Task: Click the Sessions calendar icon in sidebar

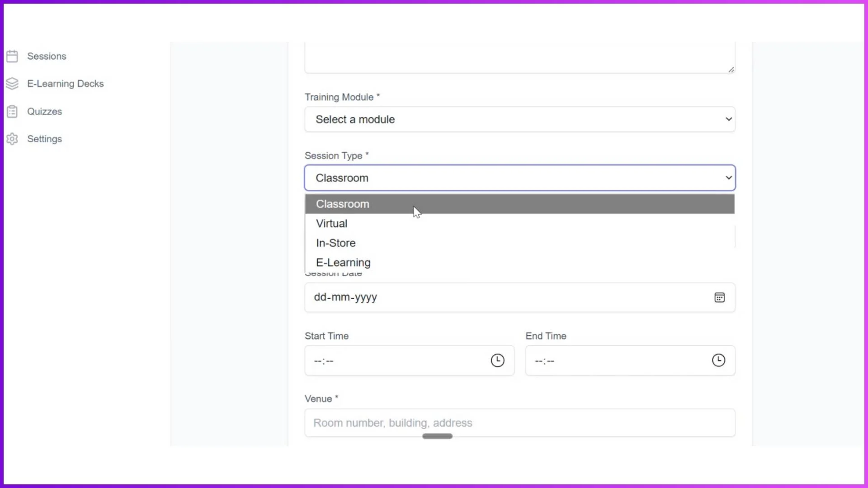Action: pos(12,56)
